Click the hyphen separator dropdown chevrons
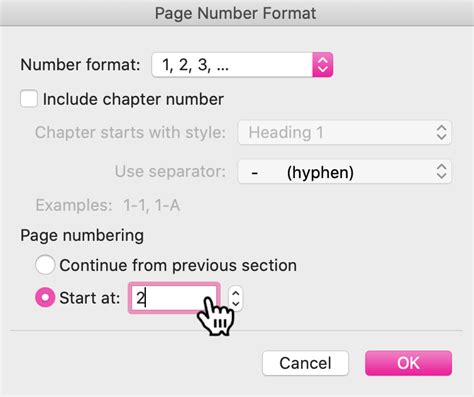The height and width of the screenshot is (397, 474). click(441, 172)
